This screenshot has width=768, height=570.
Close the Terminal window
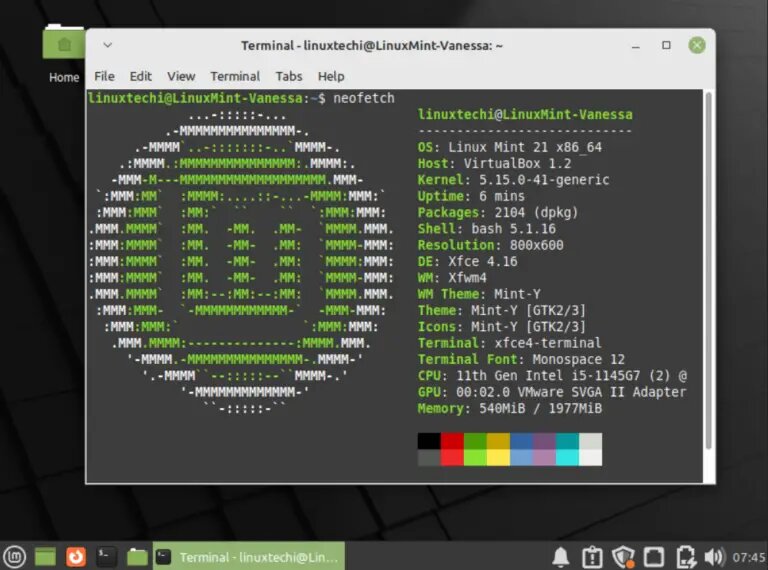point(696,45)
